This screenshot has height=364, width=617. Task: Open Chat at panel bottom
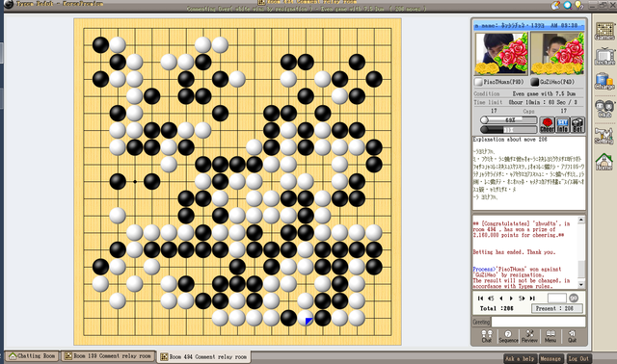coord(487,336)
